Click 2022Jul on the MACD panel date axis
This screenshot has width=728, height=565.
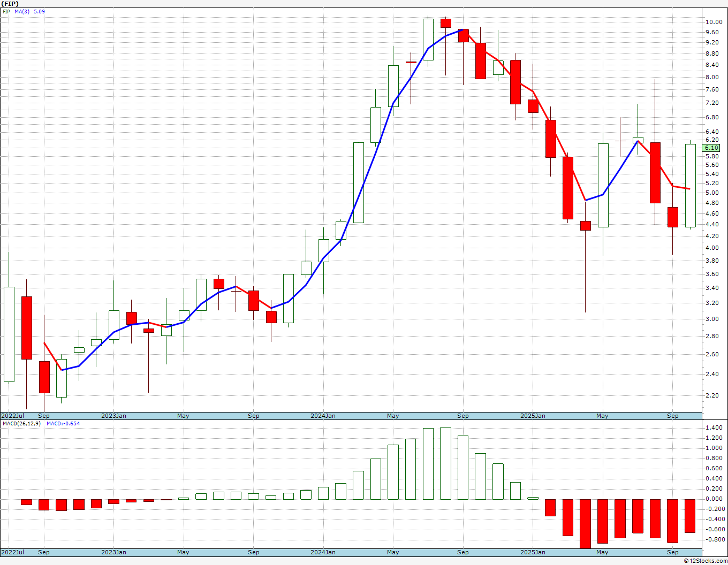(13, 552)
